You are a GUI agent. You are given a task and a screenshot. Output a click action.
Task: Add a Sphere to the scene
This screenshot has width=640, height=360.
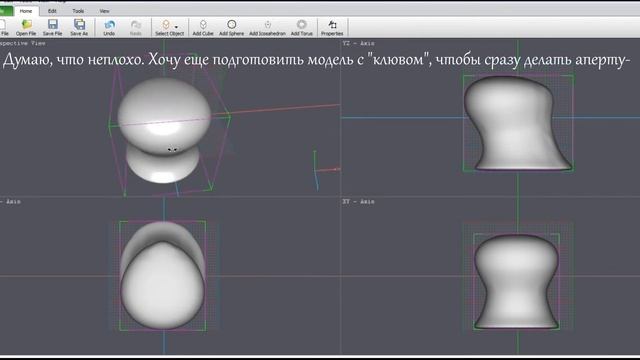click(x=231, y=27)
